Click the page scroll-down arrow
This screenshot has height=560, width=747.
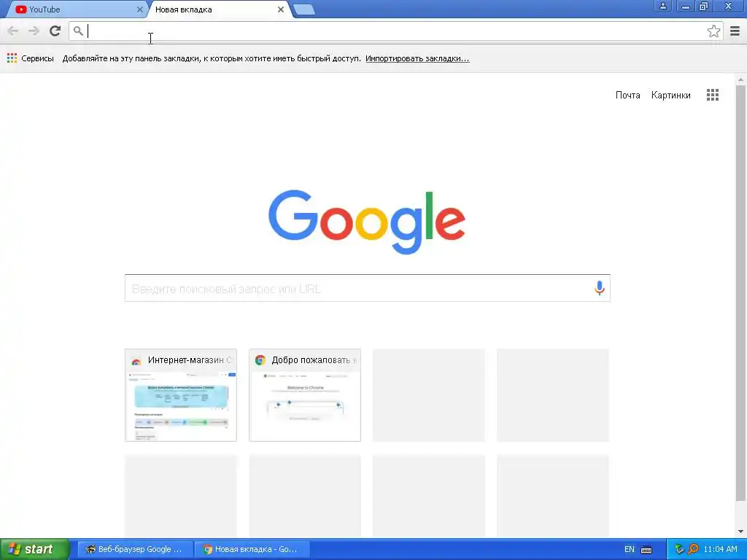(x=740, y=532)
